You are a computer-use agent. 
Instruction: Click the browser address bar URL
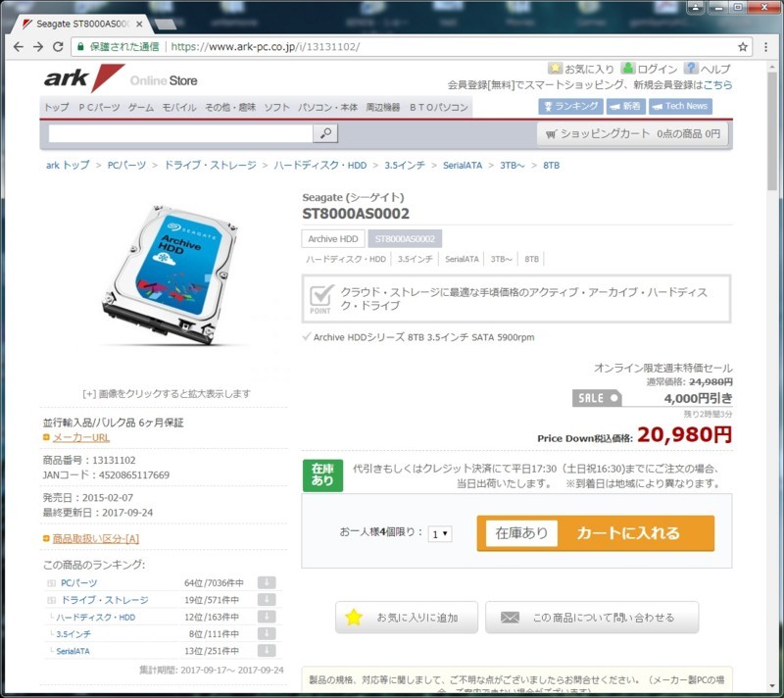point(265,47)
